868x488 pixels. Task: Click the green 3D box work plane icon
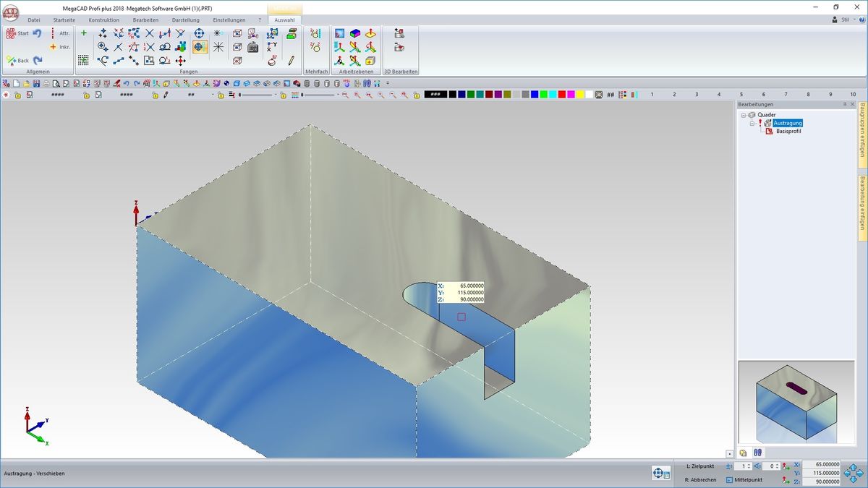(354, 33)
